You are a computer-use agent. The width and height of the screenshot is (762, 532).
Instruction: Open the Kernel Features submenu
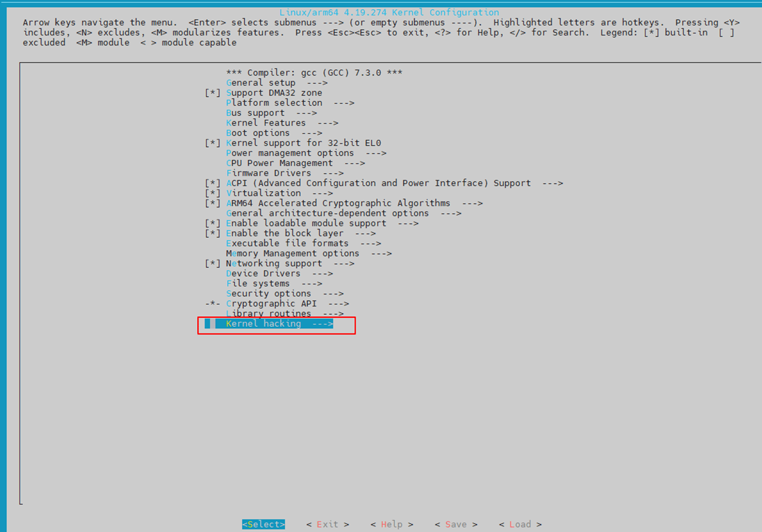[282, 123]
